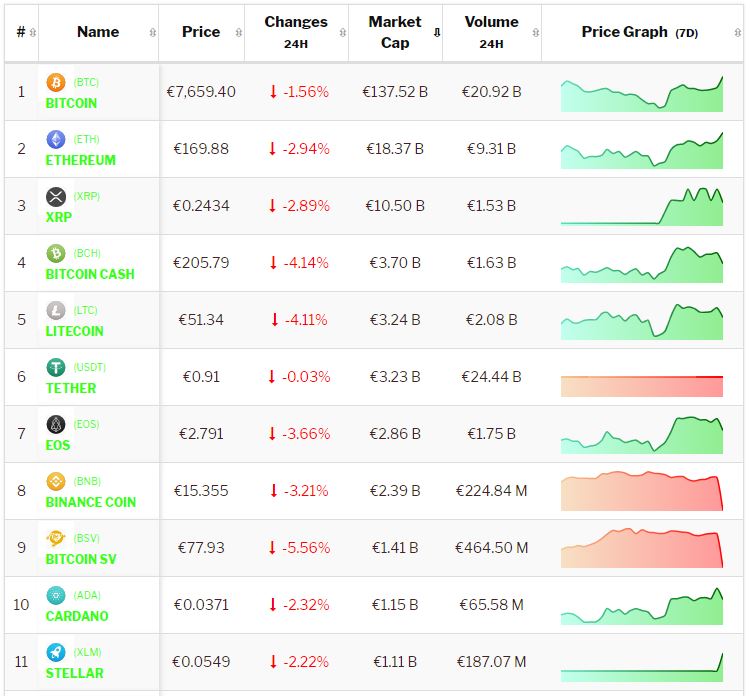This screenshot has width=750, height=696.
Task: Sort by Market Cap column header
Action: pos(395,32)
